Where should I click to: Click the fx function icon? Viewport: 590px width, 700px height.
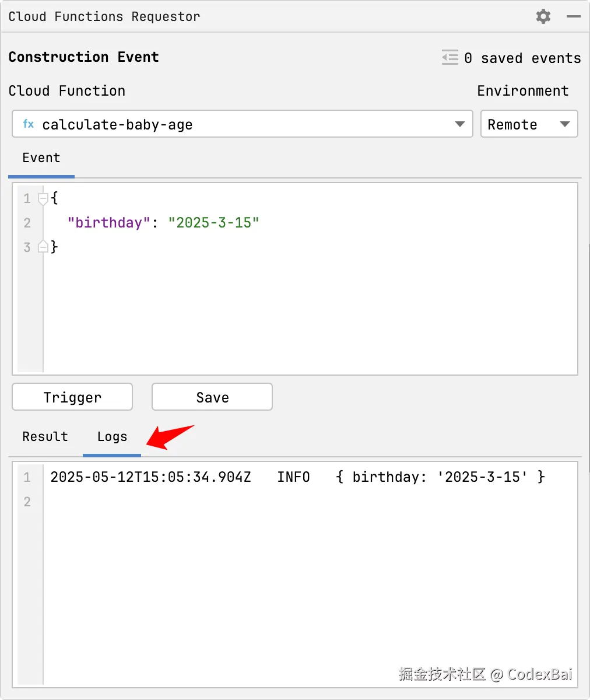tap(28, 124)
